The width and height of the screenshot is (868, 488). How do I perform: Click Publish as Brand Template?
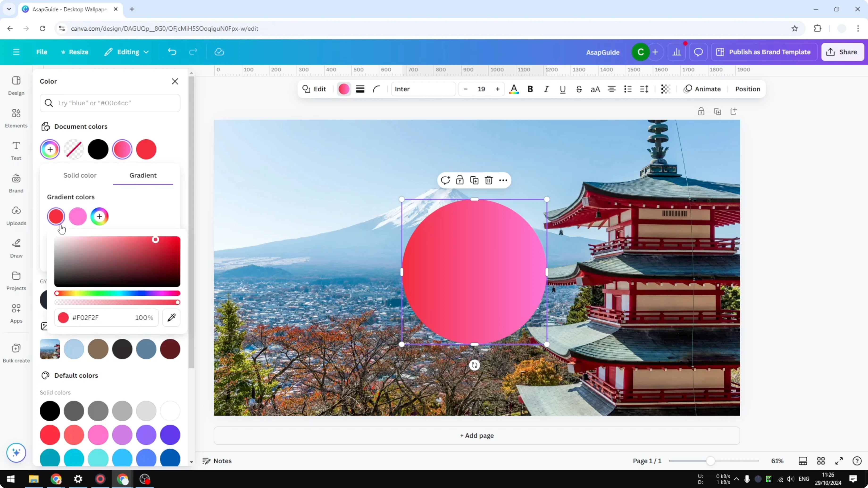[x=764, y=52]
